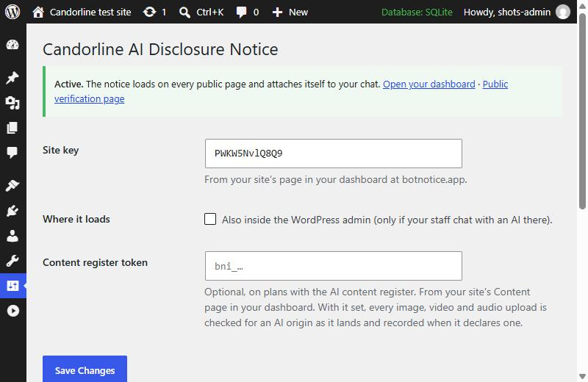Open Users sidebar icon

[x=12, y=236]
